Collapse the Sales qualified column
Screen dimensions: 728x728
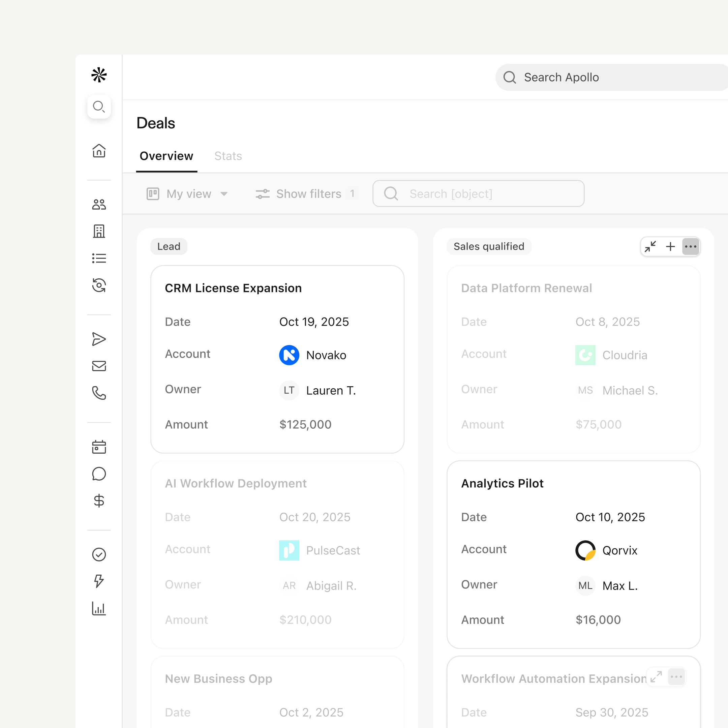coord(650,246)
